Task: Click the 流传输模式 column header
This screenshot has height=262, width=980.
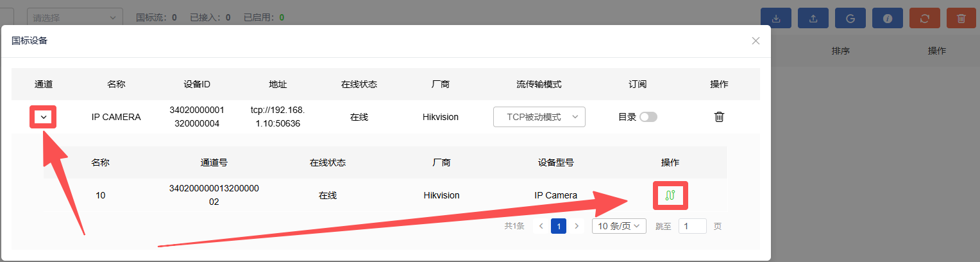Action: click(539, 84)
